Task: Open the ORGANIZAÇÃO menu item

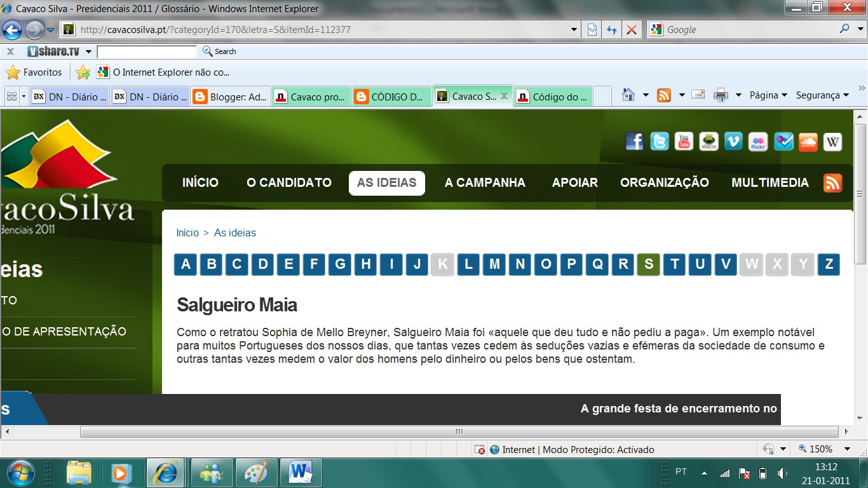Action: tap(665, 183)
